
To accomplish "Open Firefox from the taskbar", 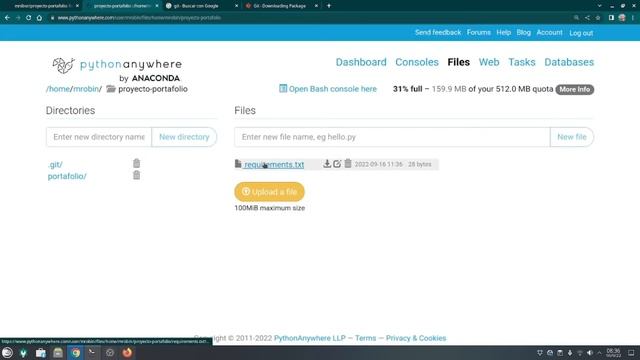I will [x=127, y=353].
